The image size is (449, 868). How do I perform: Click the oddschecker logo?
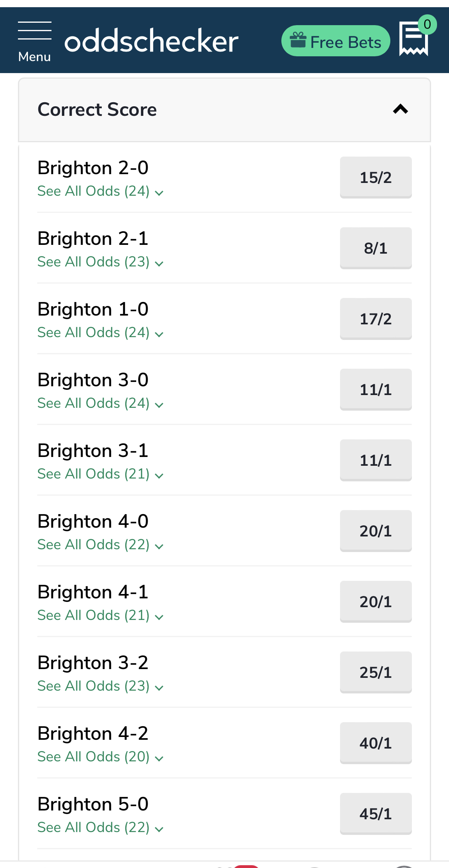(x=151, y=41)
